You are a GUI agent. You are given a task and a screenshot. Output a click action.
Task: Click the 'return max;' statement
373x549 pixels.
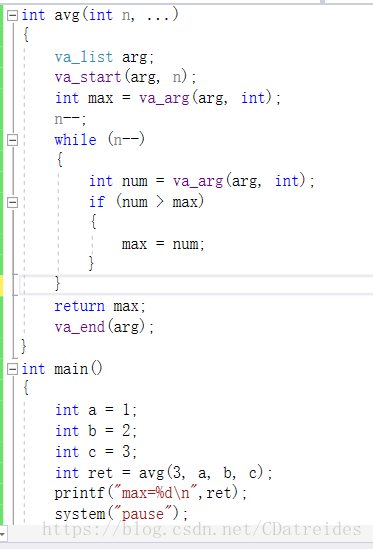(100, 306)
